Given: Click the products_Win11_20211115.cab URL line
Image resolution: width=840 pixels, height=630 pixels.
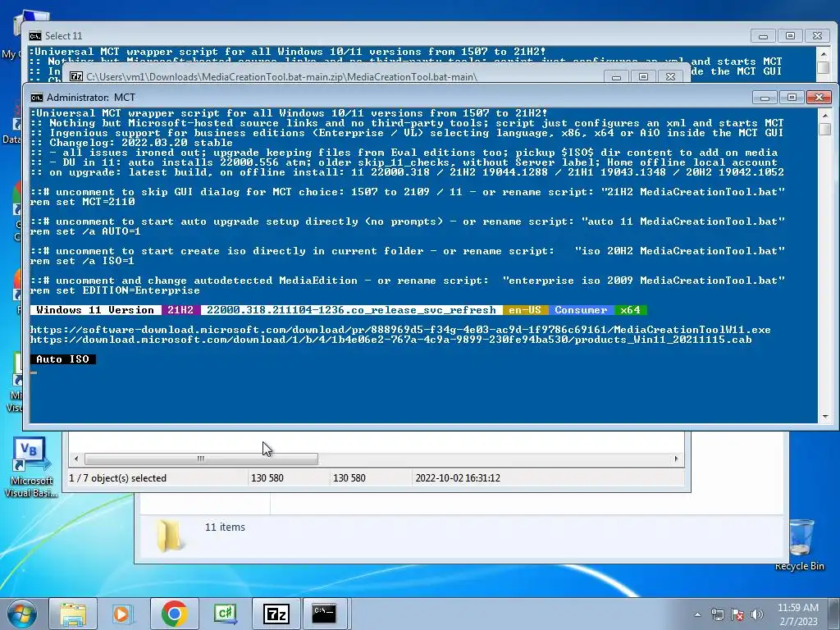Looking at the screenshot, I should pyautogui.click(x=391, y=340).
